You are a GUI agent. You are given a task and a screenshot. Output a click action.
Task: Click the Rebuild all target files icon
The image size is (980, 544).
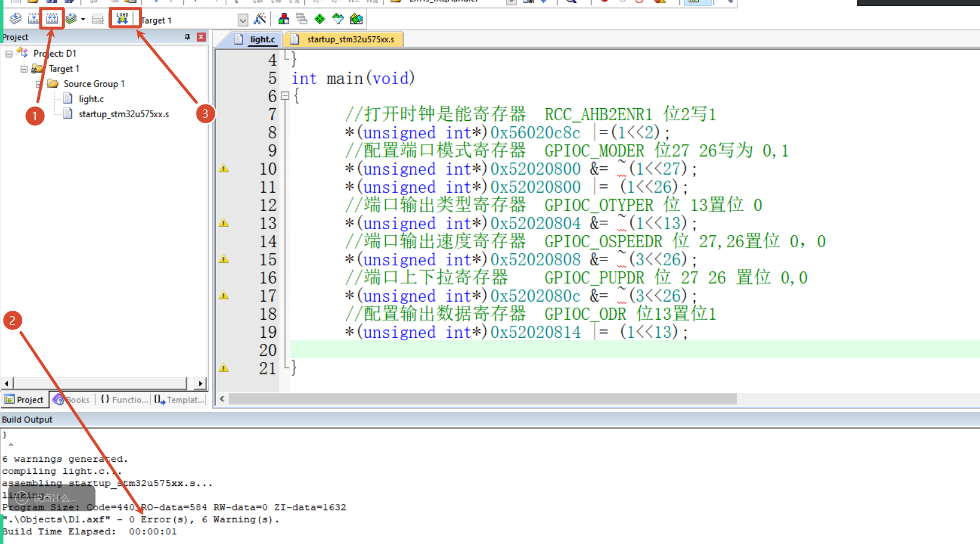(x=52, y=19)
